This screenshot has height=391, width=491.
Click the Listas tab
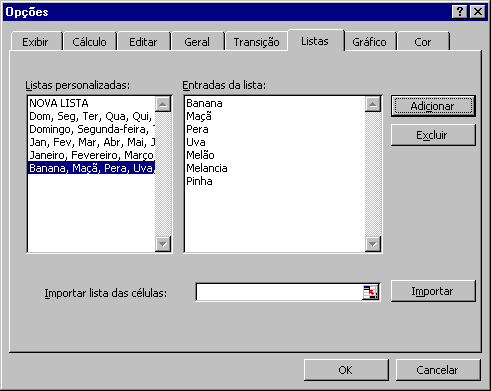pyautogui.click(x=315, y=41)
